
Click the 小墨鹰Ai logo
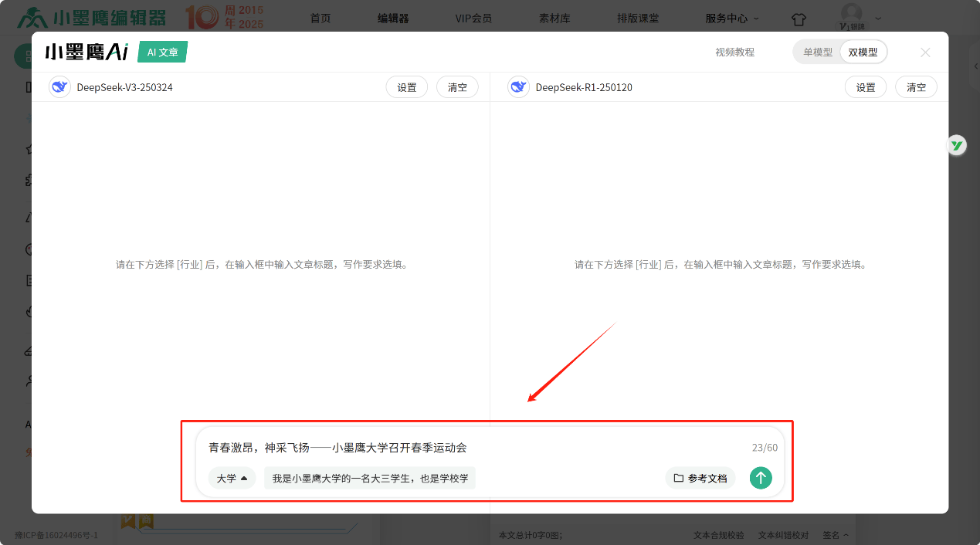coord(86,52)
